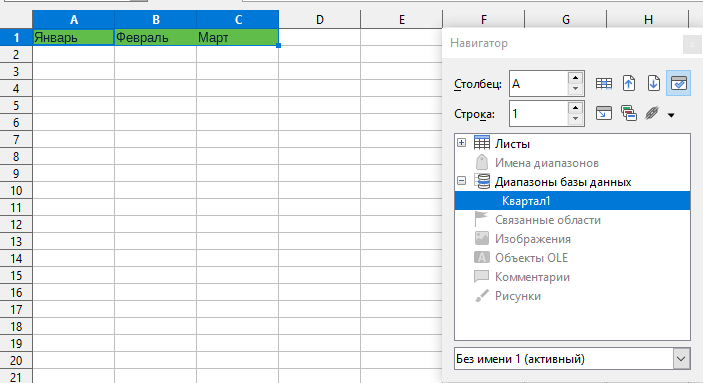Click the fill handle of the selection
The height and width of the screenshot is (383, 703).
click(x=278, y=45)
